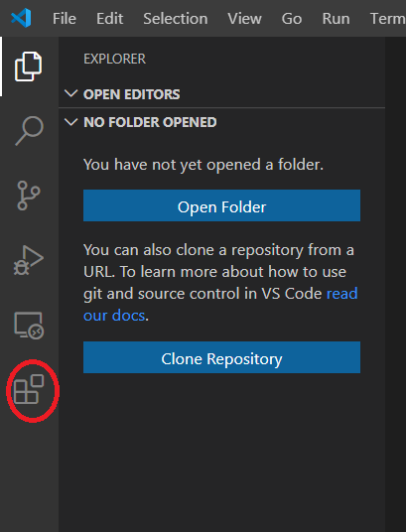Click the NO FOLDER OPENED header text
Viewport: 406px width, 532px height.
pos(150,122)
